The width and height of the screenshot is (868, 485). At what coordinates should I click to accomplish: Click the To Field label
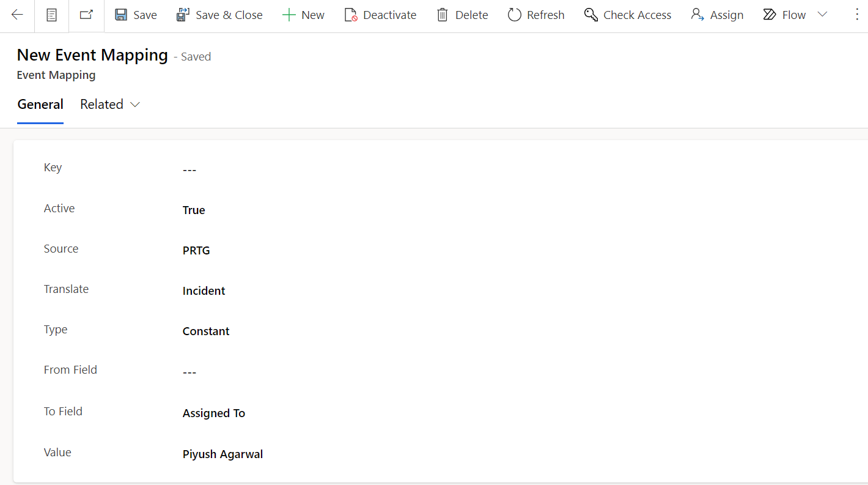point(63,412)
